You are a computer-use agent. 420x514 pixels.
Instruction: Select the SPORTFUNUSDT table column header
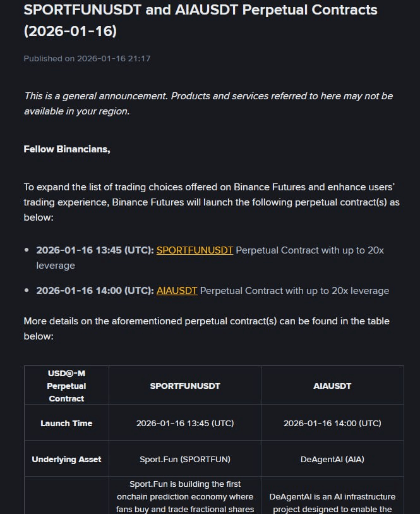pos(185,386)
